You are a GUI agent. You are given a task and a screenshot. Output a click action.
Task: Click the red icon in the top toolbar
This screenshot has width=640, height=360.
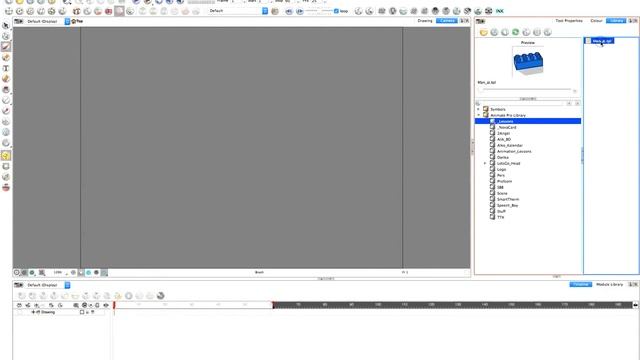click(108, 11)
